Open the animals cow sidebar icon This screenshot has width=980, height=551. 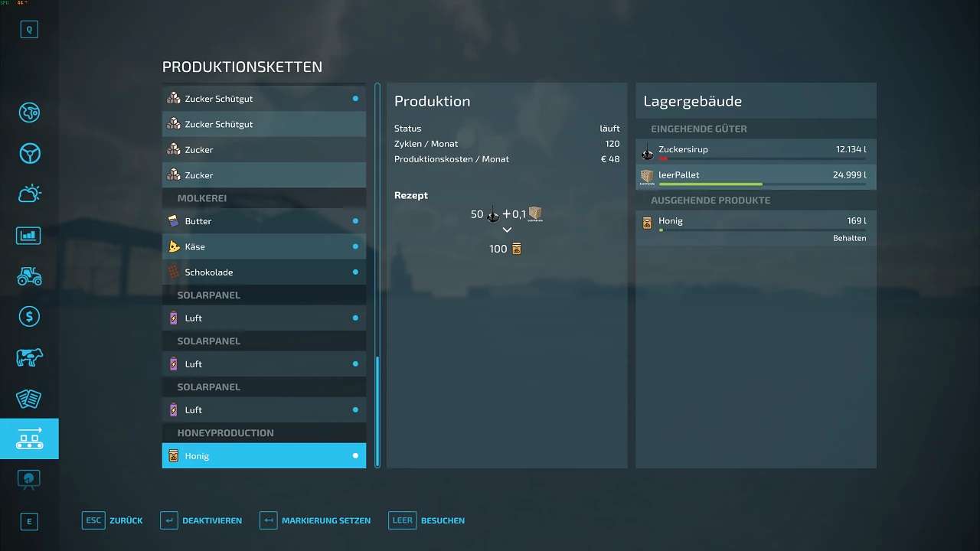pos(29,357)
